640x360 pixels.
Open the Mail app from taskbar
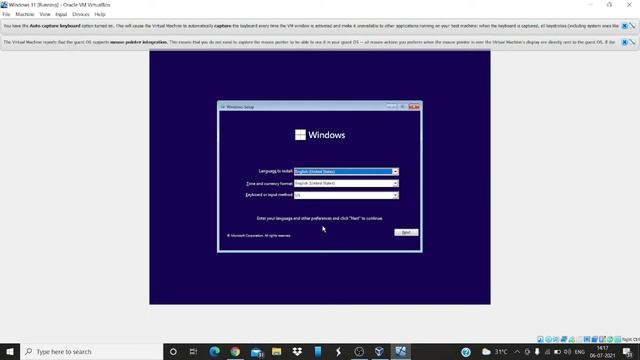click(x=257, y=351)
